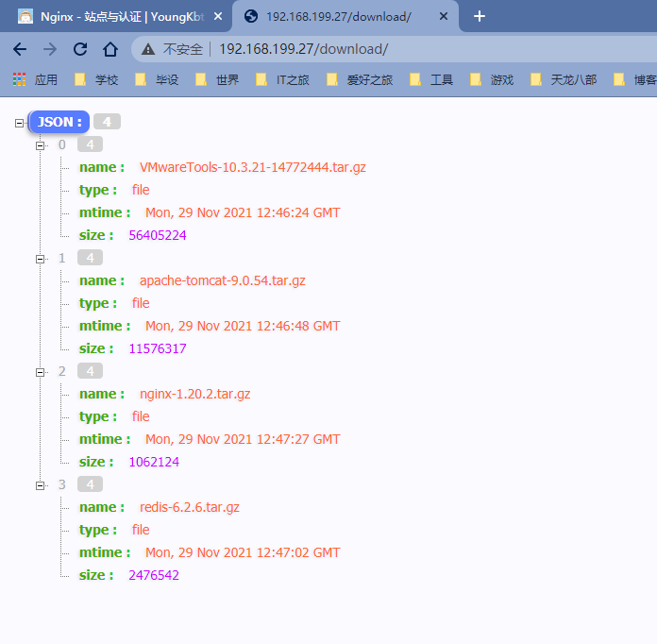The height and width of the screenshot is (644, 657).
Task: Select nginx-1.20.2.tar.gz name value
Action: 194,394
